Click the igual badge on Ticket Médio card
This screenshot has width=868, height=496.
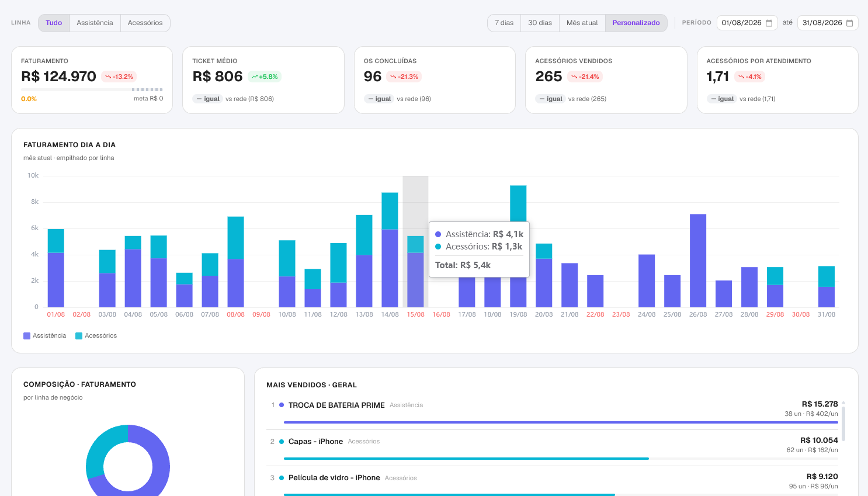point(208,99)
